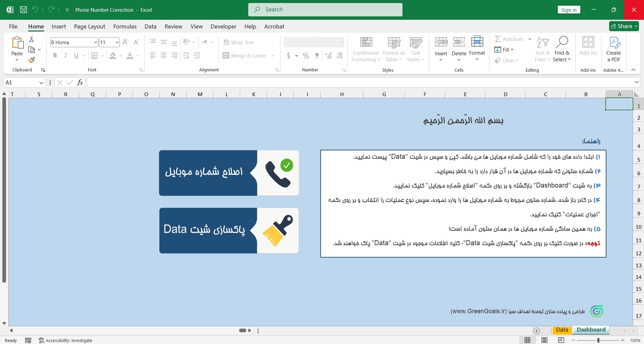
Task: Click the Format Painter brush icon
Action: coord(32,60)
